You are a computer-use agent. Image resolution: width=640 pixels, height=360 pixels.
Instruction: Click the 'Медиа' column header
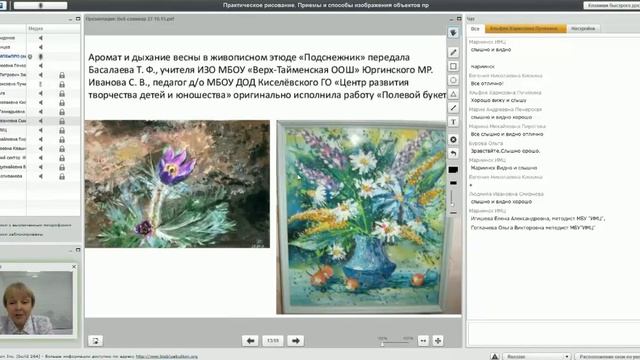coord(36,29)
